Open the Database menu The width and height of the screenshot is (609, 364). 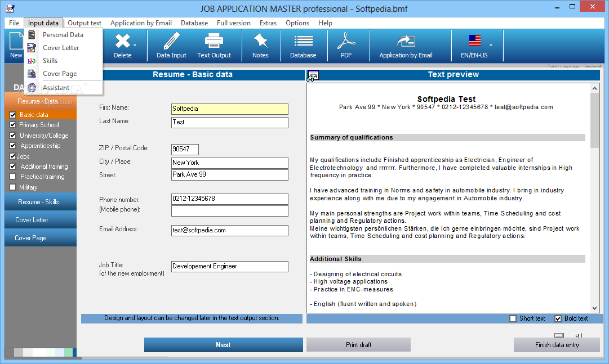194,23
